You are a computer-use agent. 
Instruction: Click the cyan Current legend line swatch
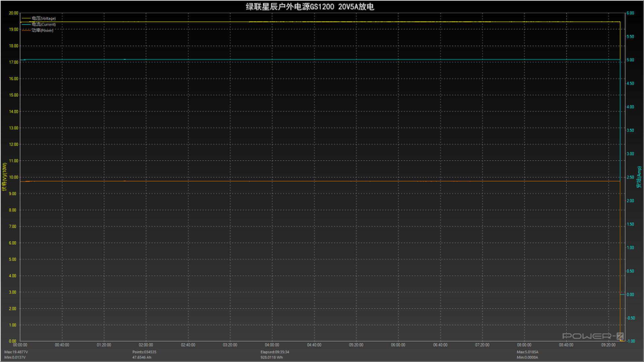coord(26,24)
